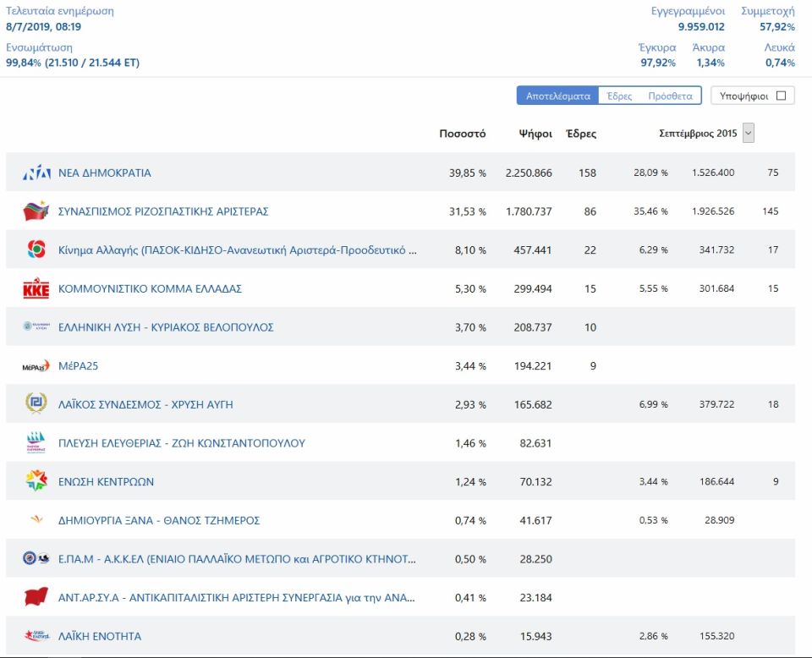This screenshot has height=658, width=812.
Task: Click the 39,85 % percentage value
Action: [x=467, y=173]
